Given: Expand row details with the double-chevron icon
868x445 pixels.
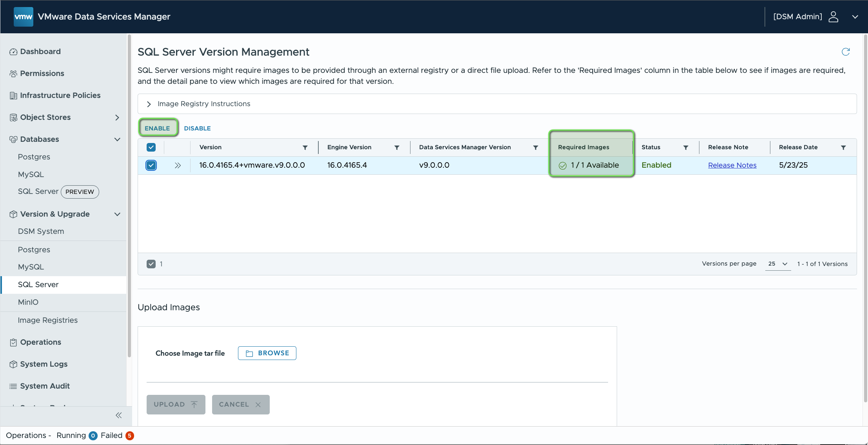Looking at the screenshot, I should click(178, 165).
